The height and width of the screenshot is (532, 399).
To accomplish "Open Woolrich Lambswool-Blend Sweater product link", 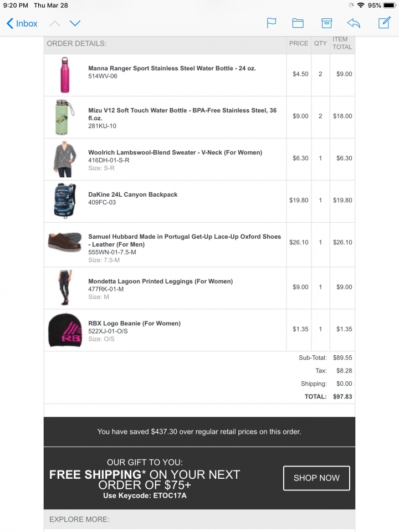I will click(x=175, y=152).
